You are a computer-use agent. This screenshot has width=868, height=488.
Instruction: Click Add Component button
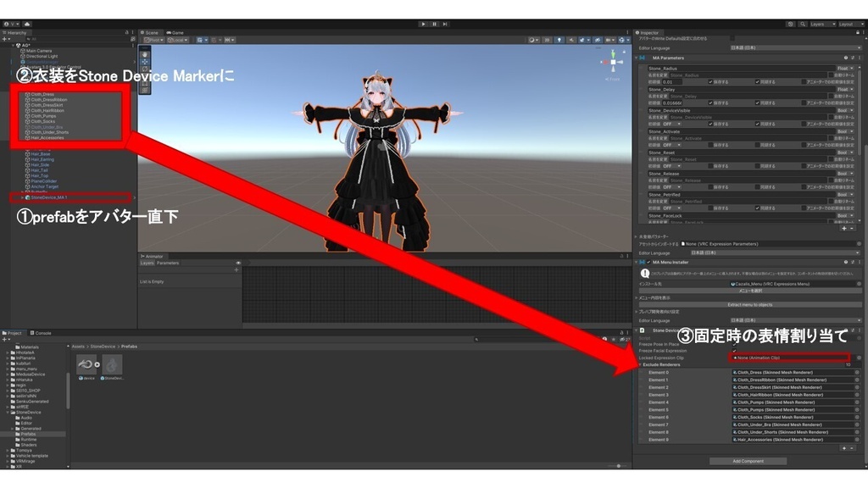(748, 461)
